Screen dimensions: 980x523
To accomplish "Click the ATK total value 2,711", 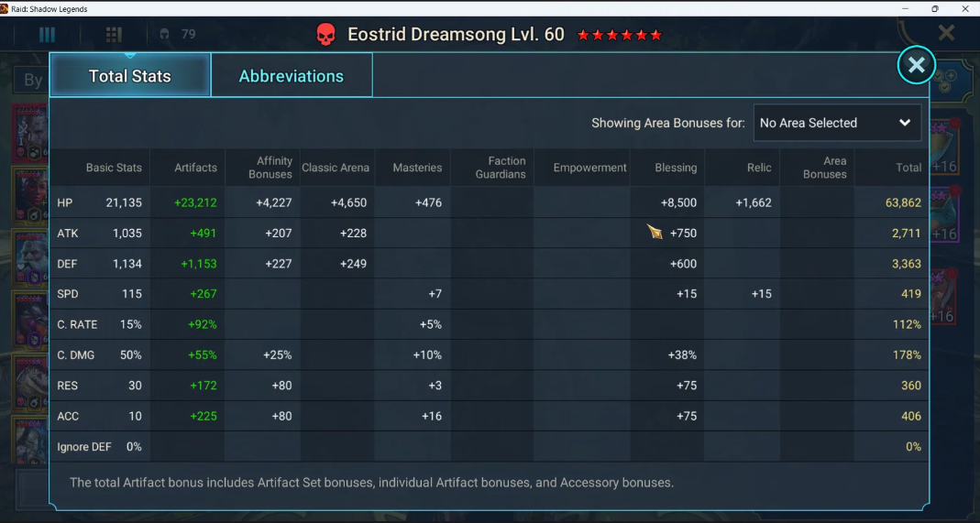I will pos(907,233).
